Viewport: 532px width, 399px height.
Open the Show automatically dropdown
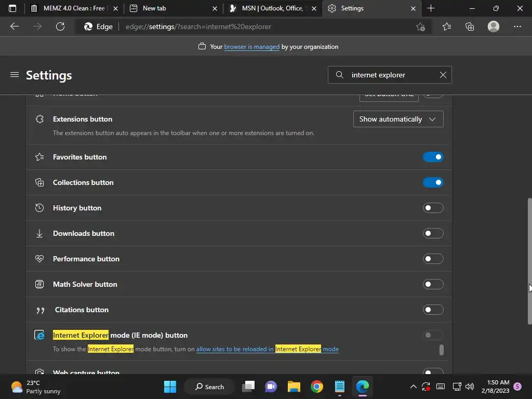click(398, 119)
